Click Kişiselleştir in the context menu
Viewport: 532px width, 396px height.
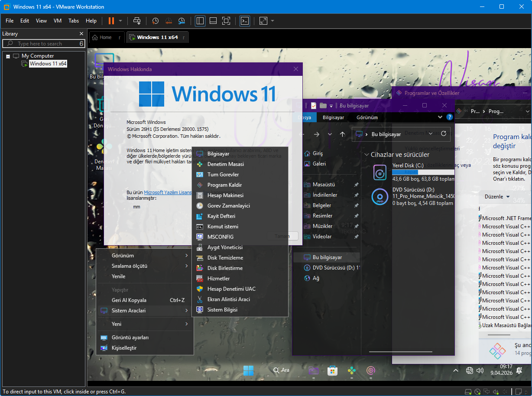(144, 348)
